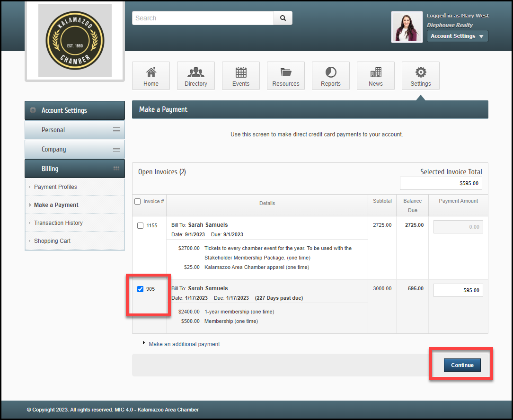Uncheck the box for invoice 905
The height and width of the screenshot is (420, 513).
[x=140, y=289]
